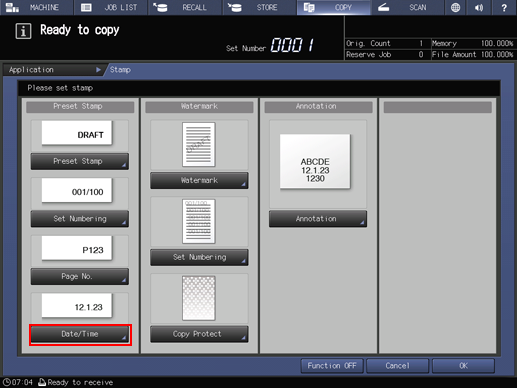Click the copy protect pattern thumbnail
Image resolution: width=517 pixels, height=388 pixels.
pos(199,298)
